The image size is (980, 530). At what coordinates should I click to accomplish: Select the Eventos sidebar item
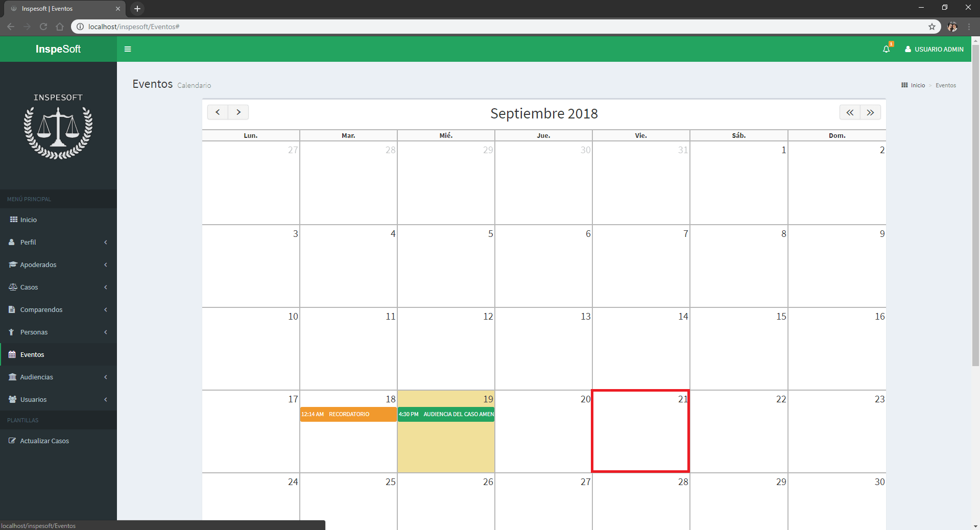58,354
